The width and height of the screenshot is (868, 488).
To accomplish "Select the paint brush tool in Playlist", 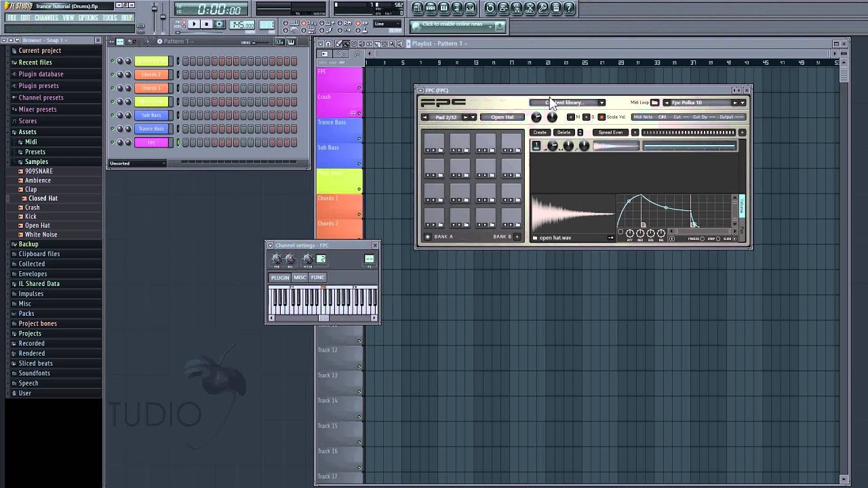I will [347, 44].
